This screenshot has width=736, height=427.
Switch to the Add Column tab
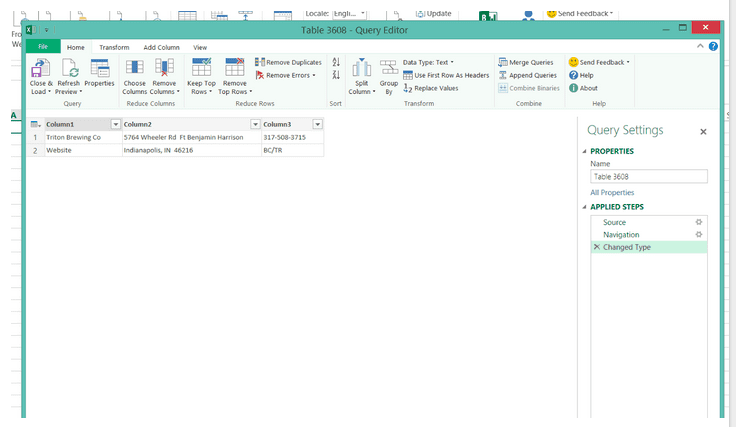click(161, 47)
